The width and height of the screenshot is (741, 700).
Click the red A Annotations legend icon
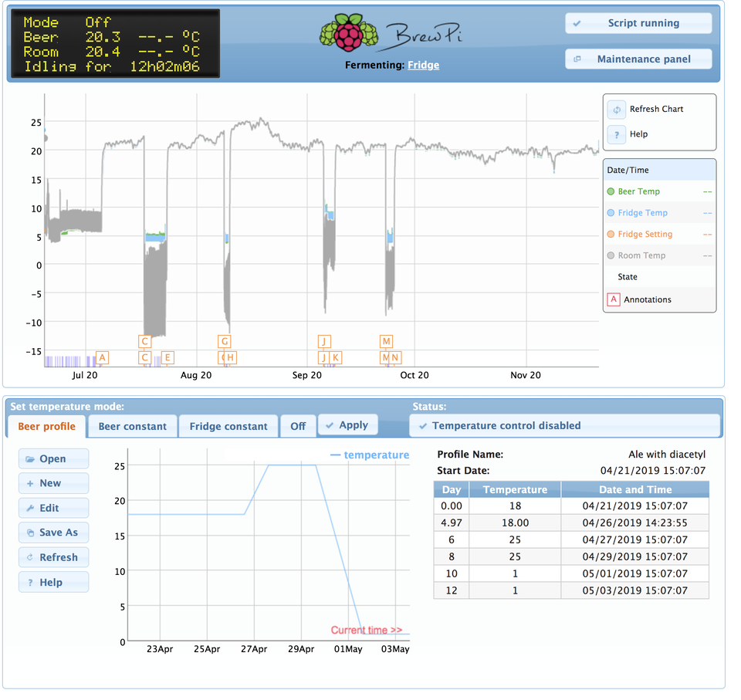coord(614,299)
